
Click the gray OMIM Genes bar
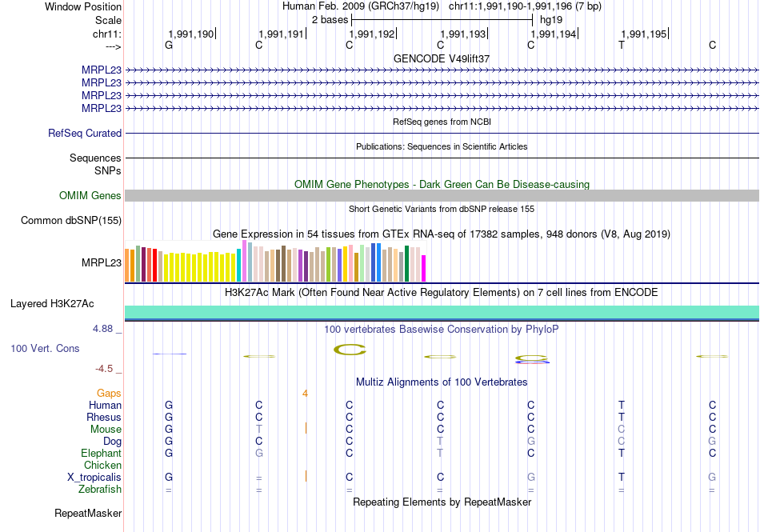point(442,196)
